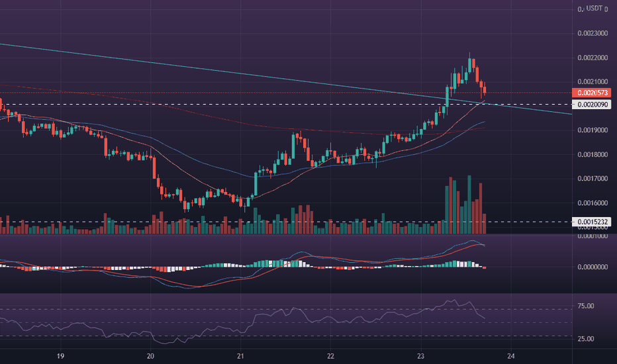
Task: Click the RSI scale value 25.00
Action: tap(586, 339)
